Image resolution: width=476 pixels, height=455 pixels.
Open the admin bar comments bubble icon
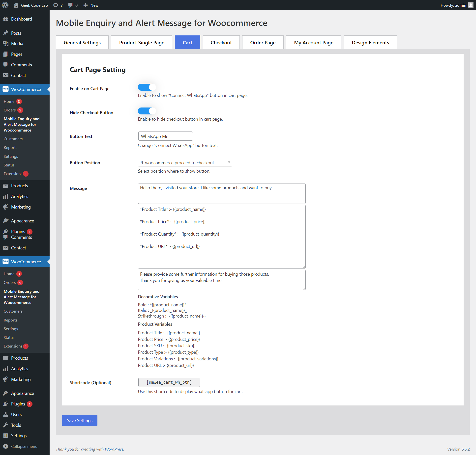coord(70,5)
